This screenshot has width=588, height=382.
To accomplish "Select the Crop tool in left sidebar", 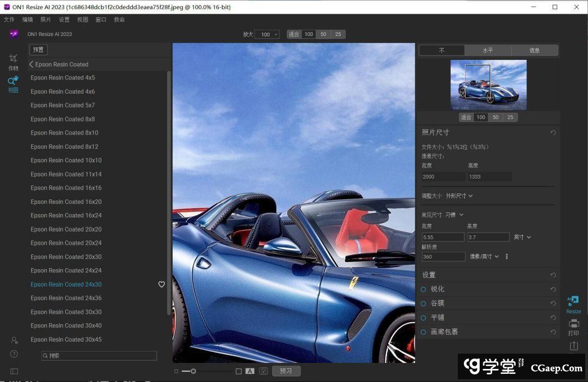I will tap(13, 60).
